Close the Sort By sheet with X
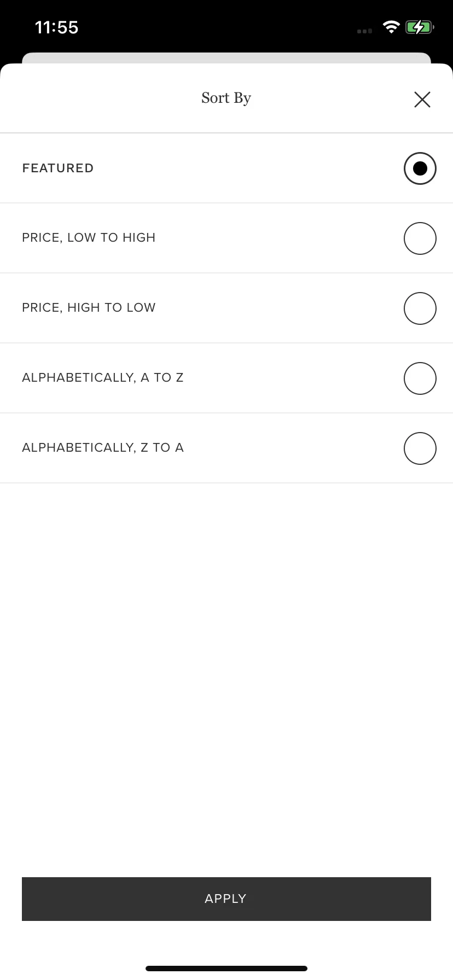453x980 pixels. [x=422, y=100]
